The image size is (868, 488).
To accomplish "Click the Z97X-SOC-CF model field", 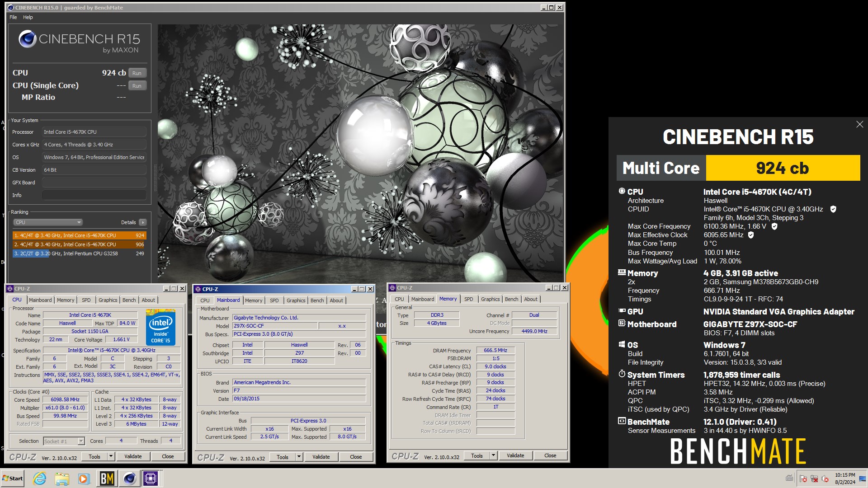I will click(275, 326).
